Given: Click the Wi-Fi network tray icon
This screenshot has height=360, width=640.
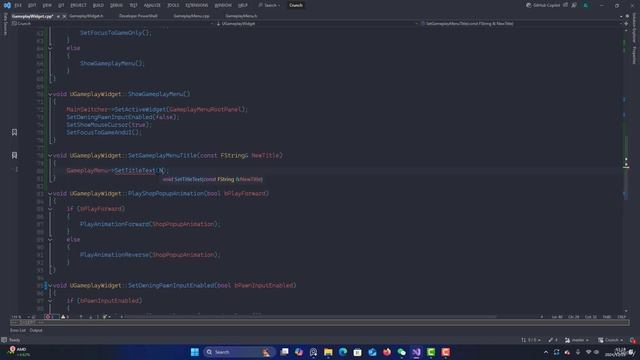Looking at the screenshot, I should tap(588, 352).
